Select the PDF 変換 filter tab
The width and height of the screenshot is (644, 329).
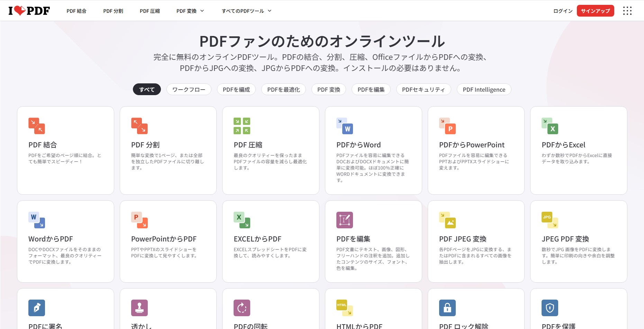[329, 89]
